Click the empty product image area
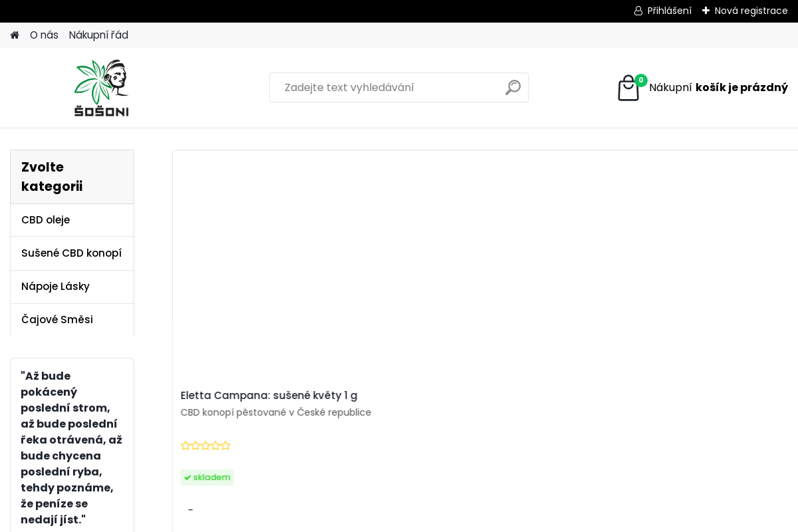 coord(485,266)
